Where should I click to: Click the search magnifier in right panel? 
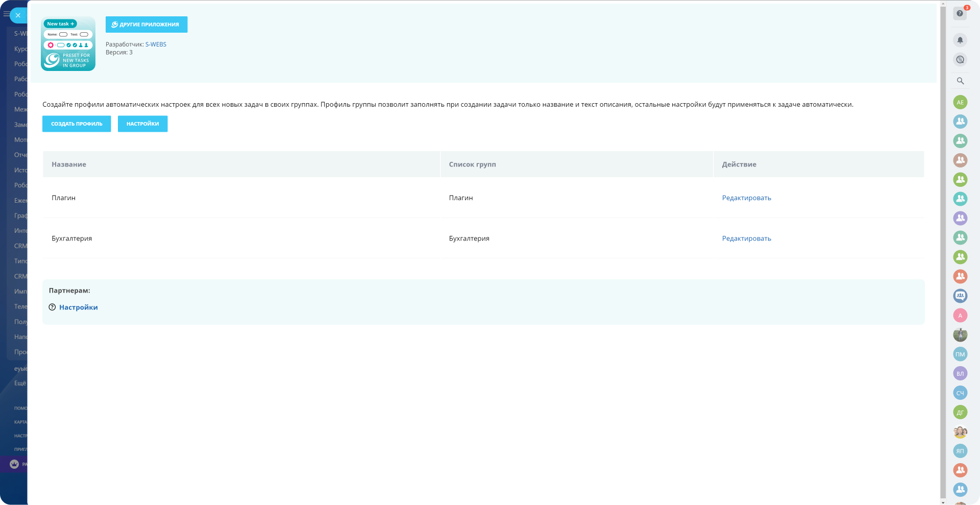(x=960, y=81)
